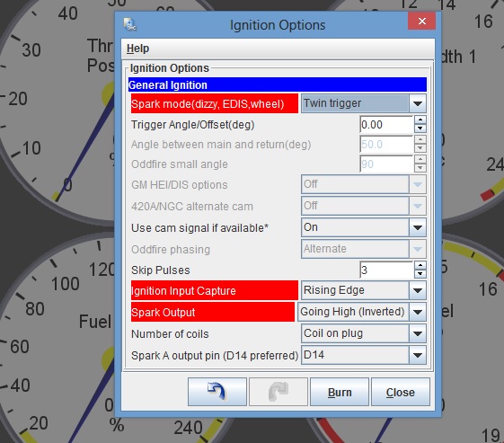The height and width of the screenshot is (443, 504).
Task: Expand the Use cam signal dropdown
Action: pyautogui.click(x=364, y=227)
